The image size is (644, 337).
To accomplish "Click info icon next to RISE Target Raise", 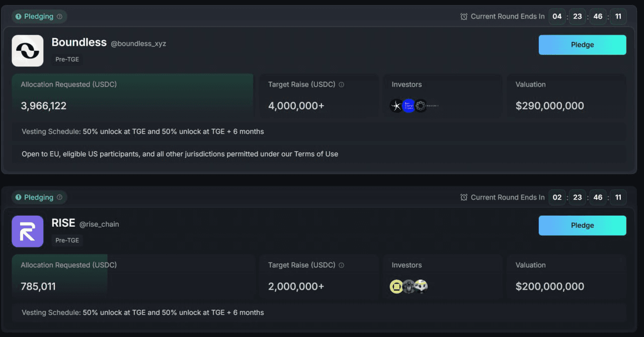I will click(342, 265).
